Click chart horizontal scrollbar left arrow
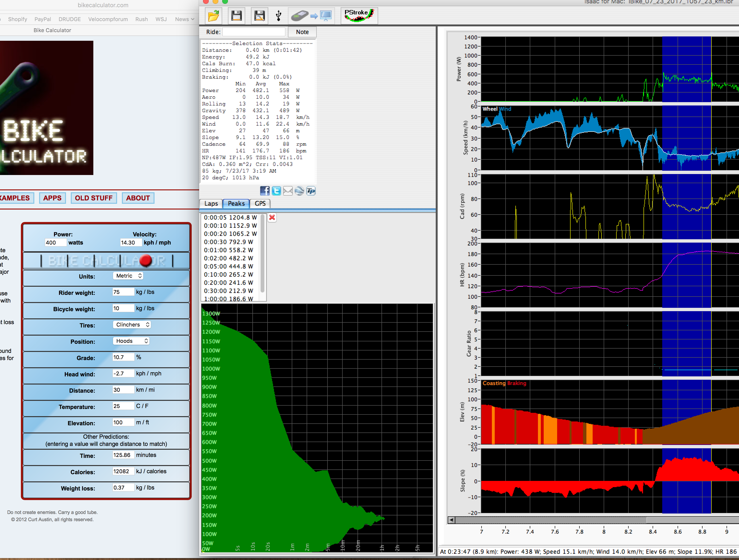739x560 pixels. 451,520
